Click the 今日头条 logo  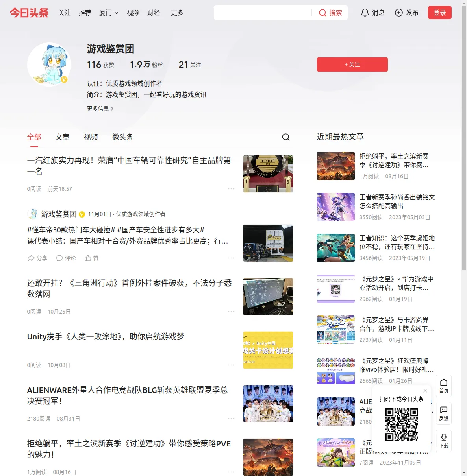point(29,13)
